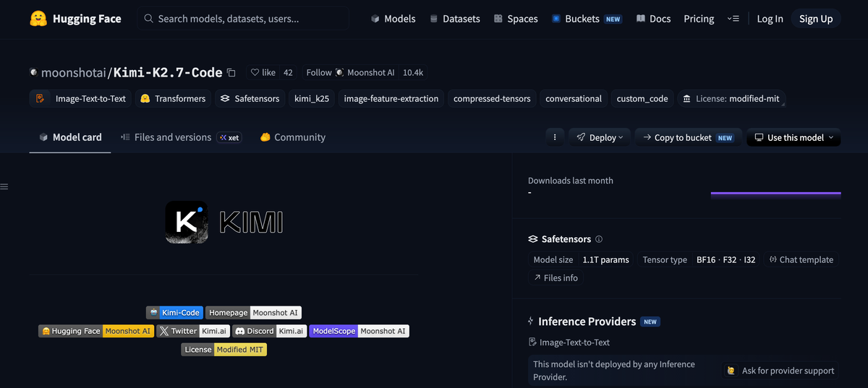Image resolution: width=868 pixels, height=388 pixels.
Task: Open the left sidebar hamburger icon
Action: 4,186
